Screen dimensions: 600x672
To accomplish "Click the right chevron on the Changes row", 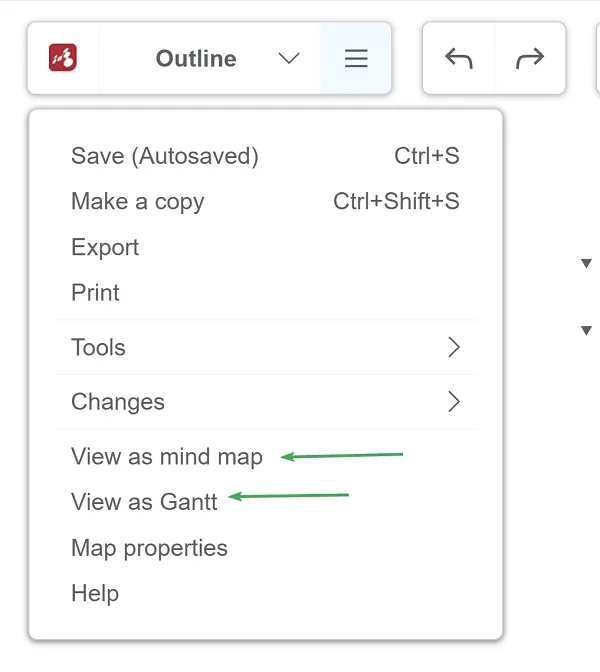I will coord(454,402).
